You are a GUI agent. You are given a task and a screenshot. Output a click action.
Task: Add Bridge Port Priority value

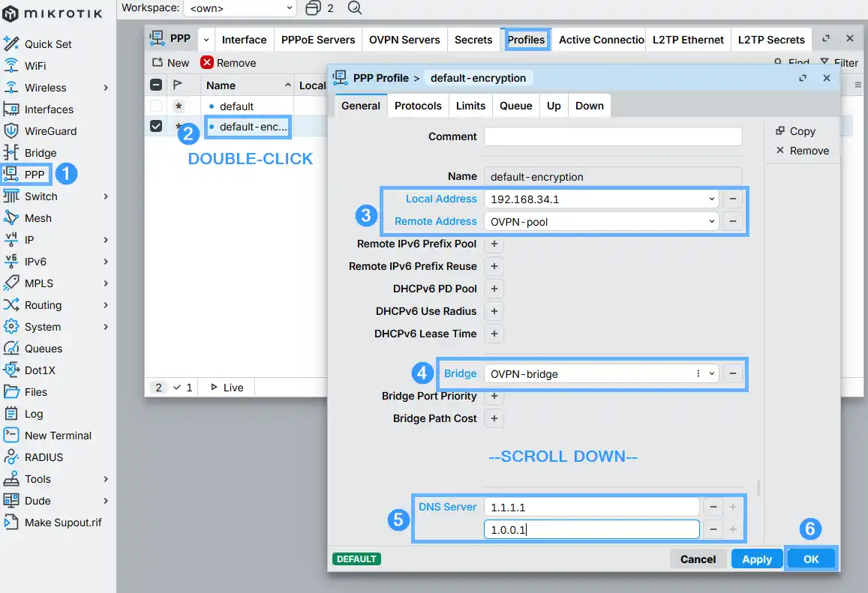(494, 396)
